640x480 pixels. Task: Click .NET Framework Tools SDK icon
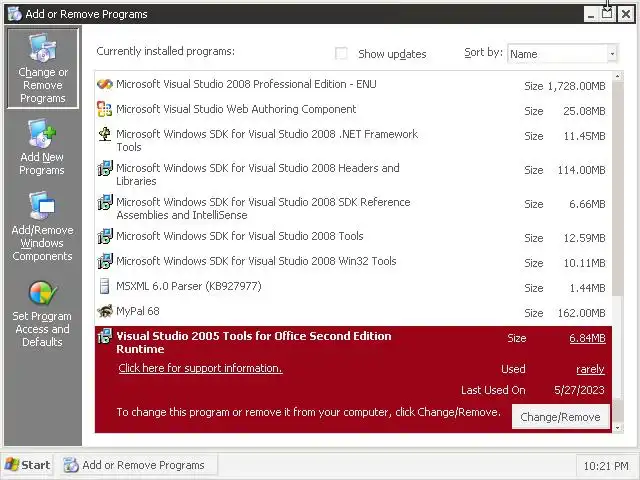click(105, 134)
